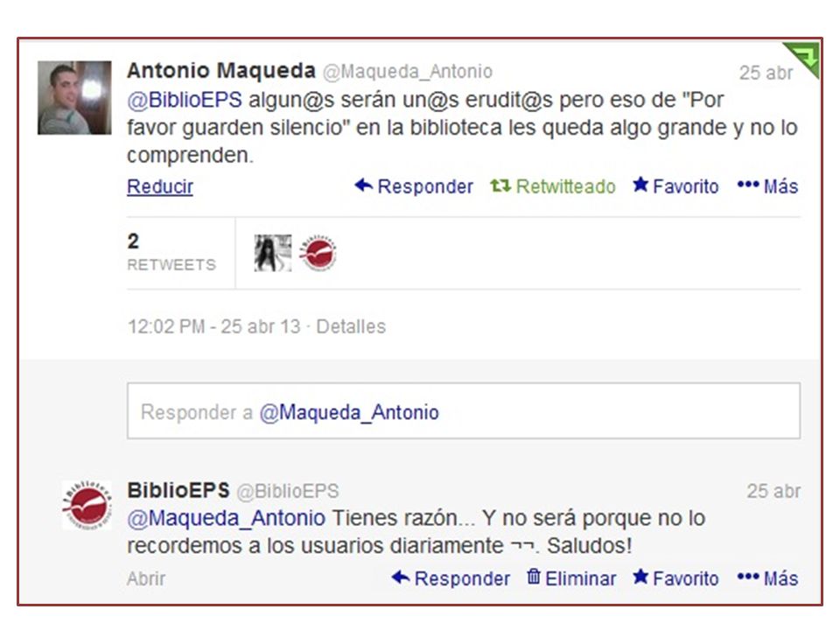Open the @BiblioEPS mention link in Antonio's tweet

click(x=185, y=100)
